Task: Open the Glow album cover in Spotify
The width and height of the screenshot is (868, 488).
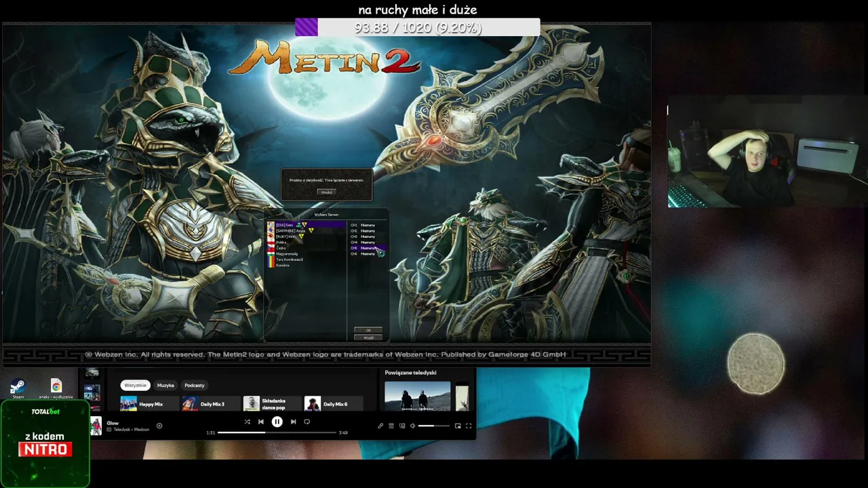Action: pyautogui.click(x=96, y=426)
